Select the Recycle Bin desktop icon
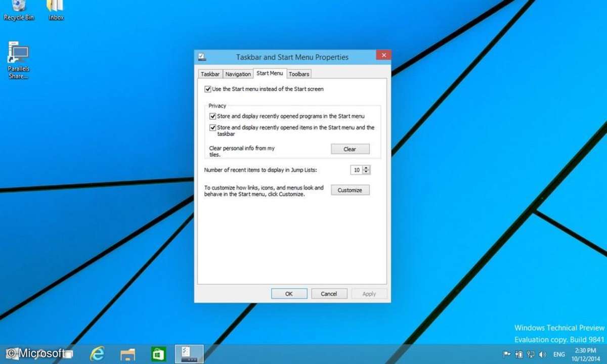The height and width of the screenshot is (364, 607). coord(19,11)
